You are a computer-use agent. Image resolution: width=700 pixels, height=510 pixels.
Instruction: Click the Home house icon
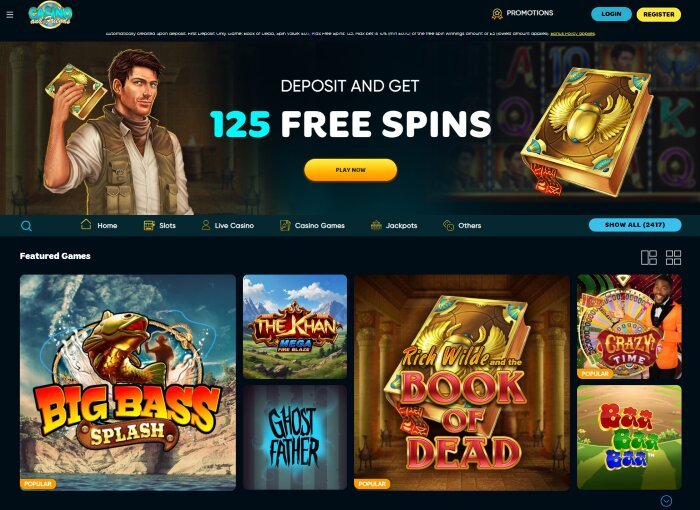[x=86, y=225]
